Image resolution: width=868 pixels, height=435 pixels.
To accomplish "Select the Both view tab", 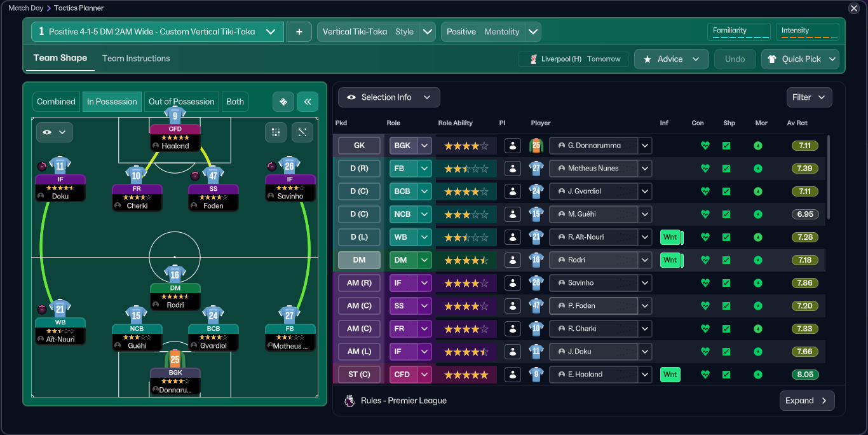I will click(235, 102).
